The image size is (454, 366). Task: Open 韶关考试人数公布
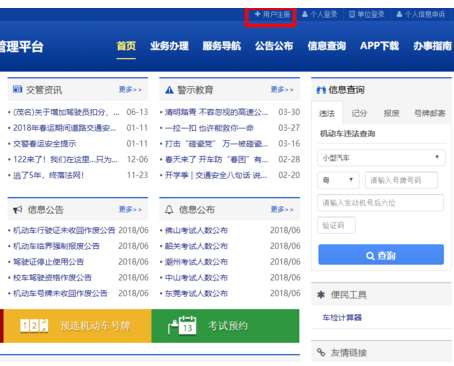196,246
